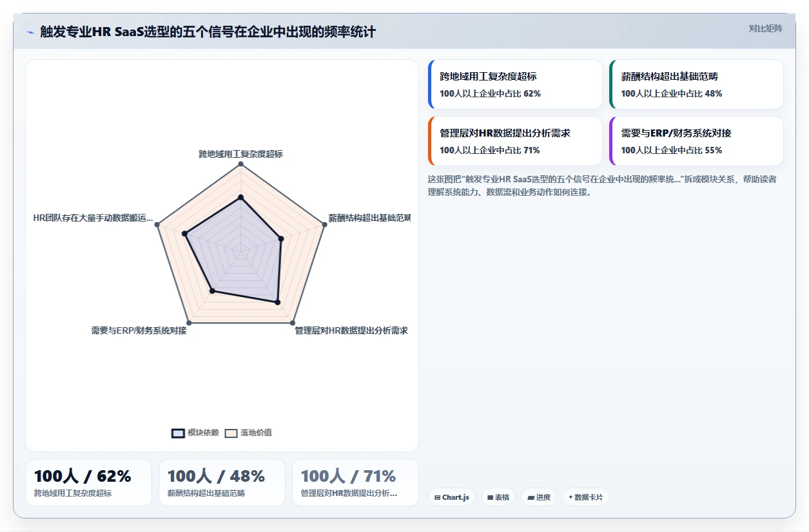The image size is (809, 532).
Task: Click radar axis label 需要与ERP/财务系统对接
Action: click(x=139, y=331)
